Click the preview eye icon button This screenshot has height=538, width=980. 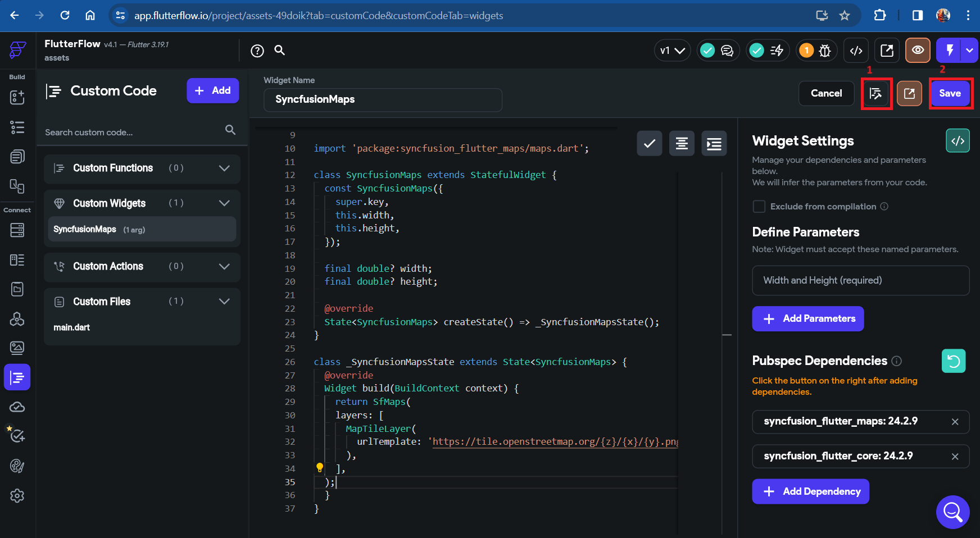(918, 51)
